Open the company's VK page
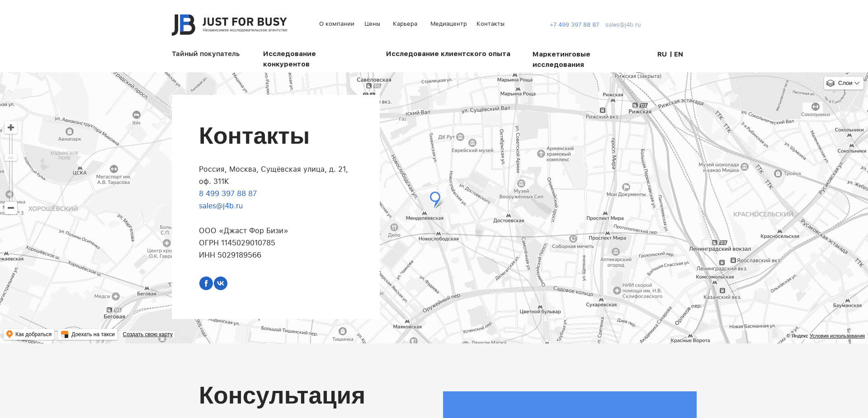This screenshot has height=418, width=868. pos(221,283)
